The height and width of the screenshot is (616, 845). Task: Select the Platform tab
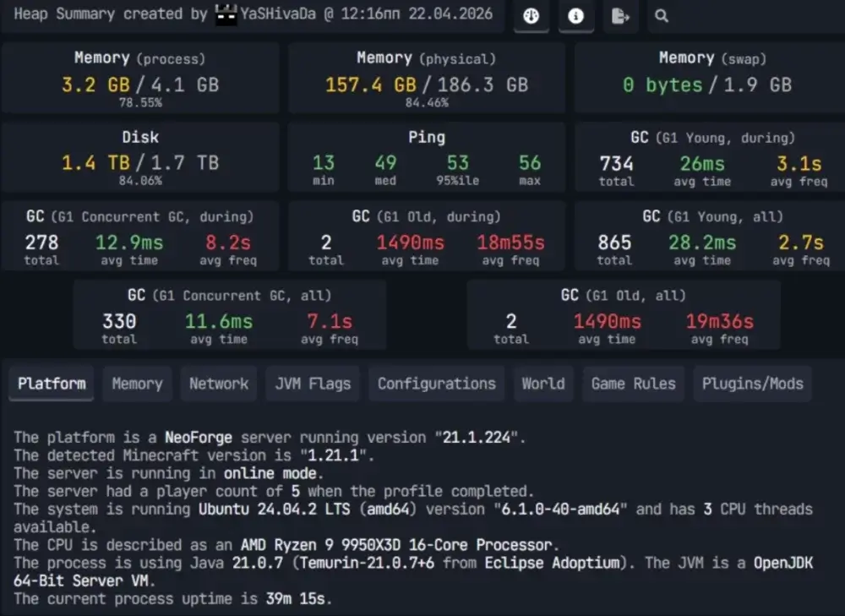click(x=52, y=384)
